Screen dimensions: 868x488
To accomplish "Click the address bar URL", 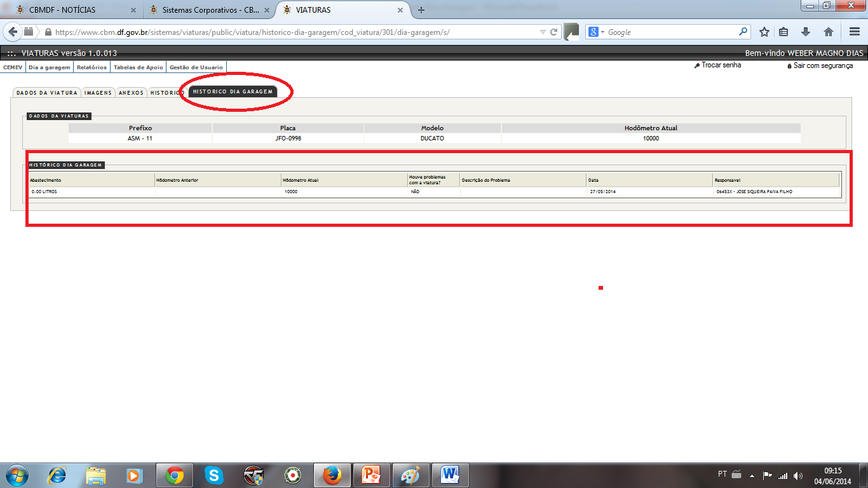I will coord(253,32).
